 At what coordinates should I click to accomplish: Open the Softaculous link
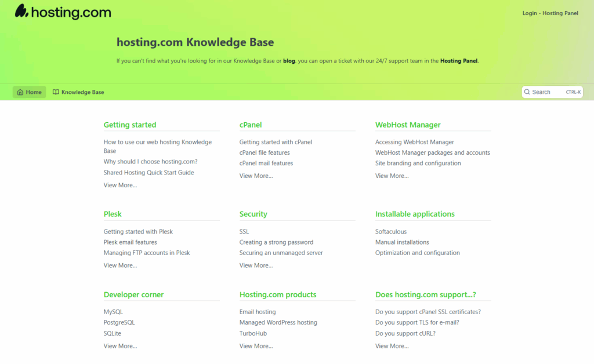pos(390,232)
